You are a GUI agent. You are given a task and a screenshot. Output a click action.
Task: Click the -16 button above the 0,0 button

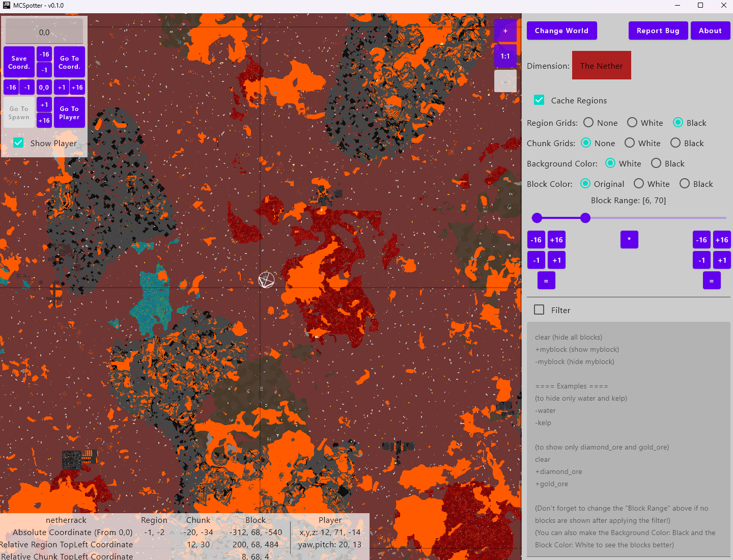click(x=44, y=54)
